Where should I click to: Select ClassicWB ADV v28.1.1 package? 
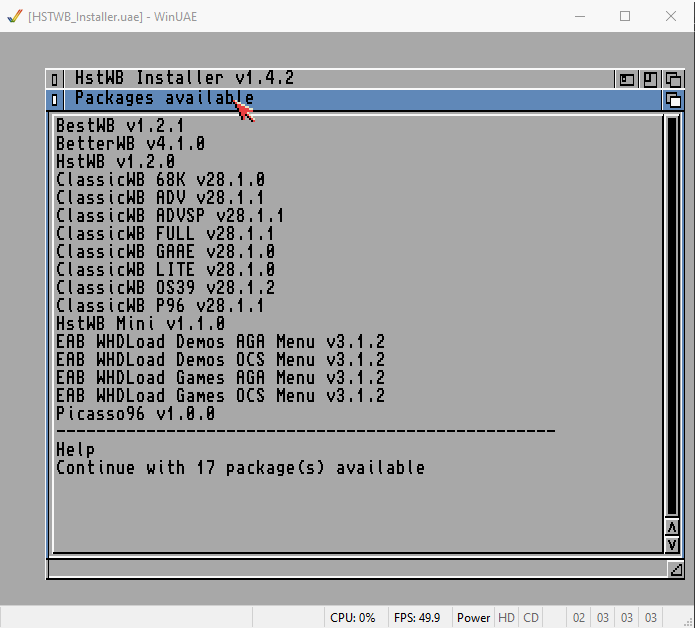(x=160, y=198)
